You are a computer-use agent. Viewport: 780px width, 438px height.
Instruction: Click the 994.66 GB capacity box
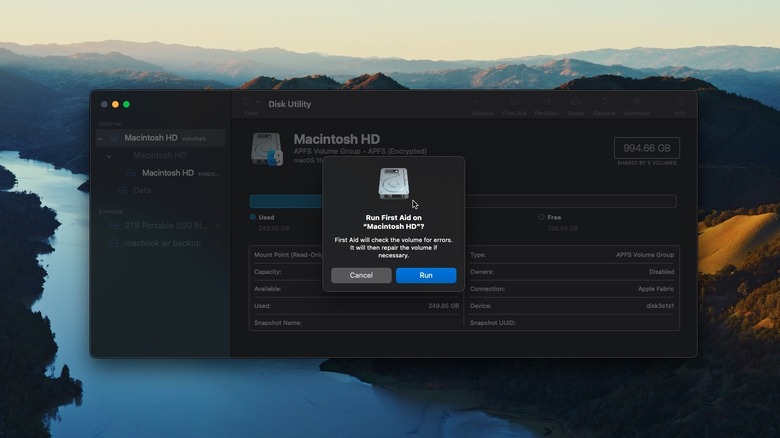pos(646,149)
